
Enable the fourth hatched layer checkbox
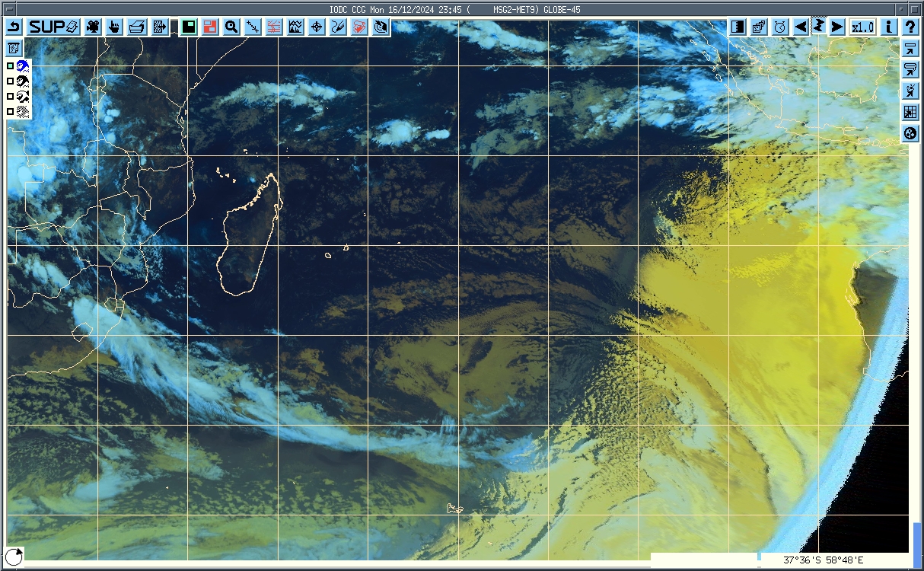click(11, 112)
